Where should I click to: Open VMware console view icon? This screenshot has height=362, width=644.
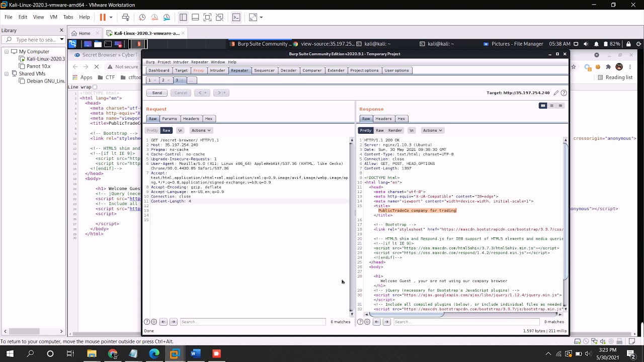(x=236, y=17)
